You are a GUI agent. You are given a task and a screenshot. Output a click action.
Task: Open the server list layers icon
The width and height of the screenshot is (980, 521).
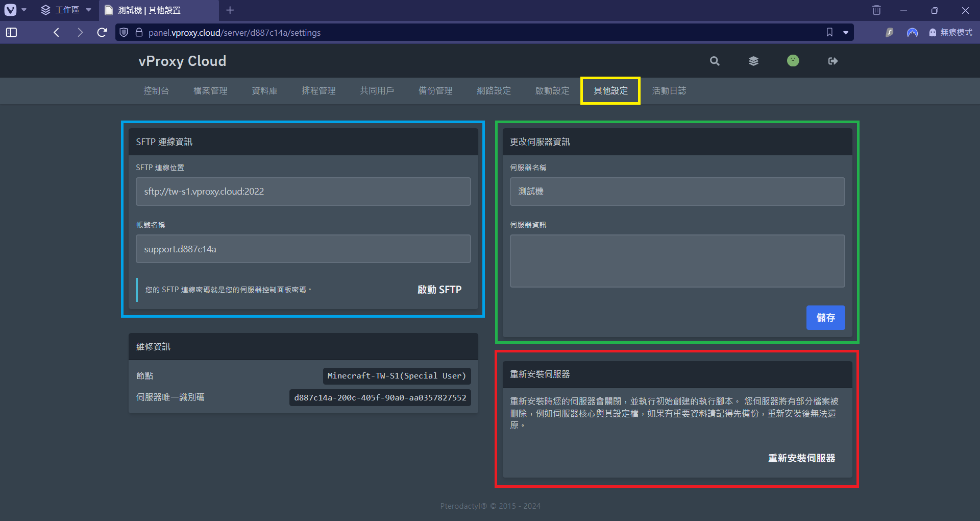point(753,61)
